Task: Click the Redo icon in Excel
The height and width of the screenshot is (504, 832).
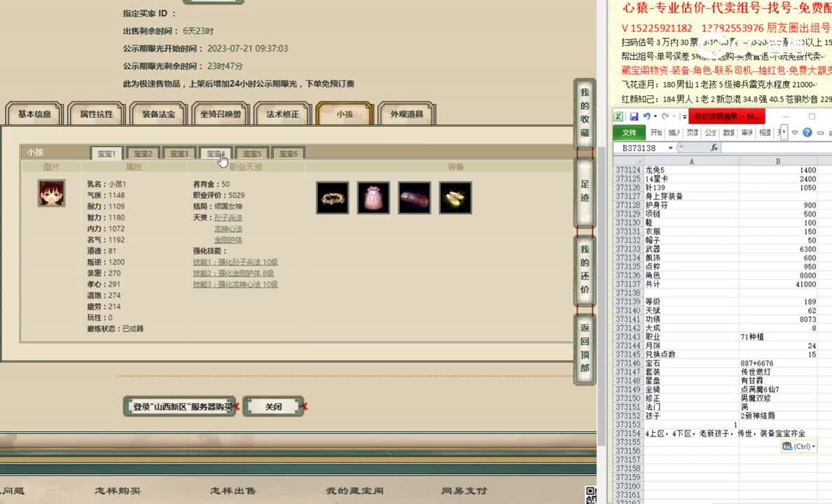Action: pyautogui.click(x=666, y=117)
